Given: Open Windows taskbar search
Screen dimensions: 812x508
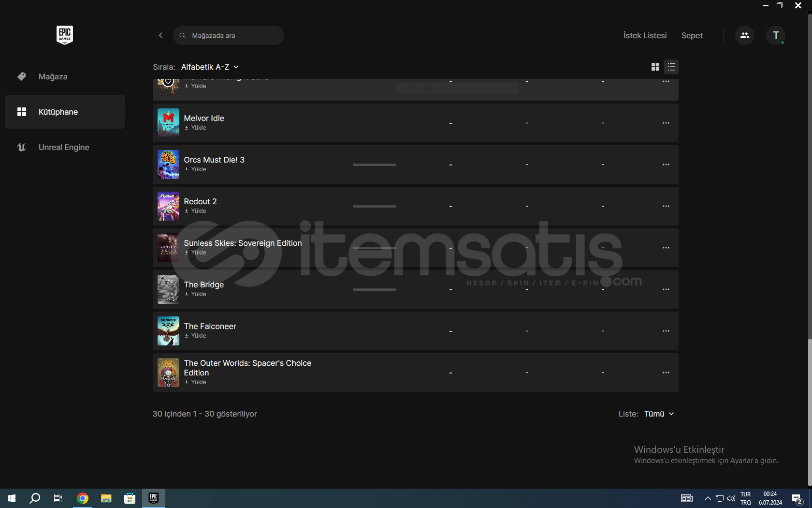Looking at the screenshot, I should [x=35, y=498].
